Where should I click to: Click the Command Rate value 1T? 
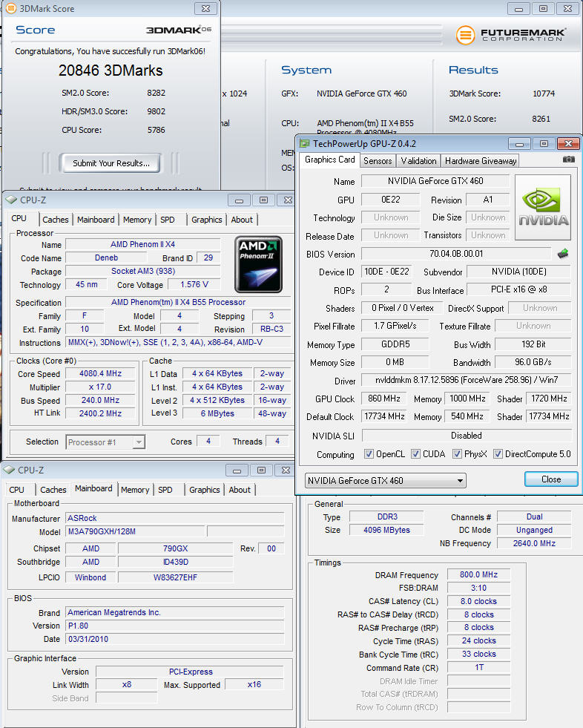point(478,667)
